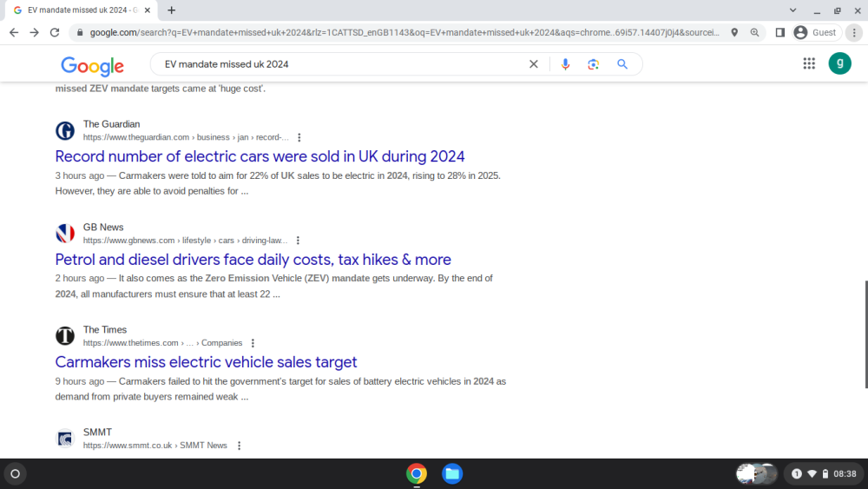Open Chrome from the shelf
This screenshot has width=868, height=489.
pos(417,474)
